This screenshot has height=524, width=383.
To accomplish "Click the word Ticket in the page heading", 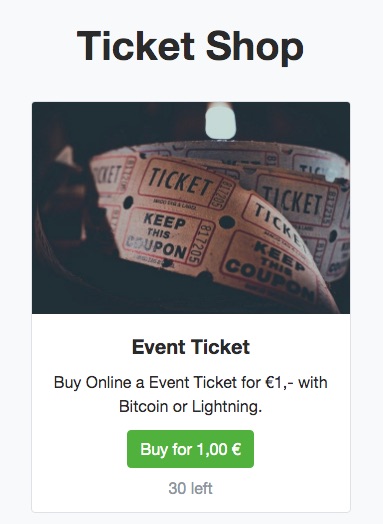I will 136,46.
